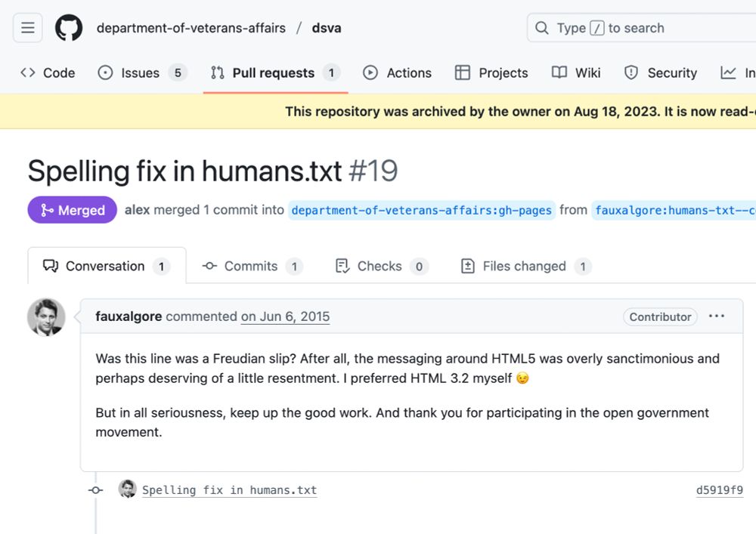Open 'Spelling fix in humans.txt' commit link
The image size is (756, 534).
(x=230, y=490)
